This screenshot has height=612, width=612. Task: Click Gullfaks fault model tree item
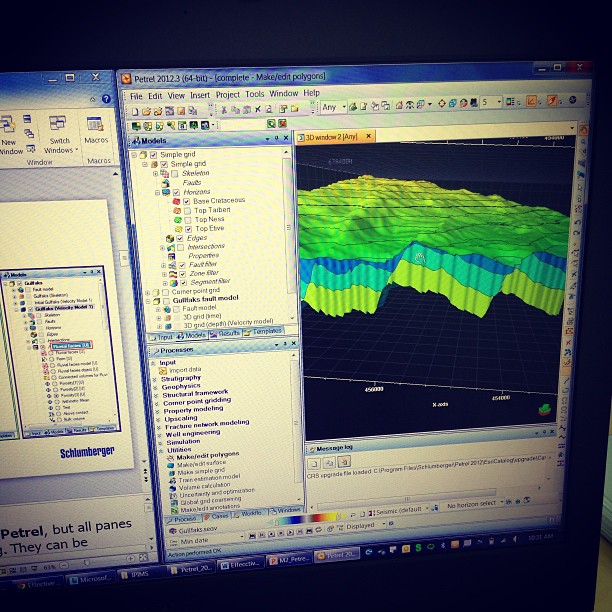[205, 299]
